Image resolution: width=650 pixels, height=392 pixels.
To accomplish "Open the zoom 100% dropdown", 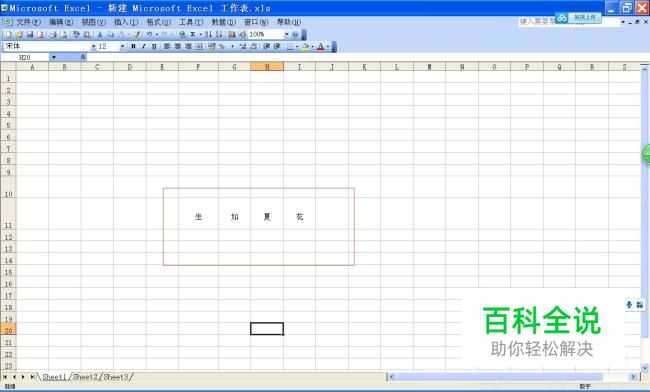I will click(286, 34).
